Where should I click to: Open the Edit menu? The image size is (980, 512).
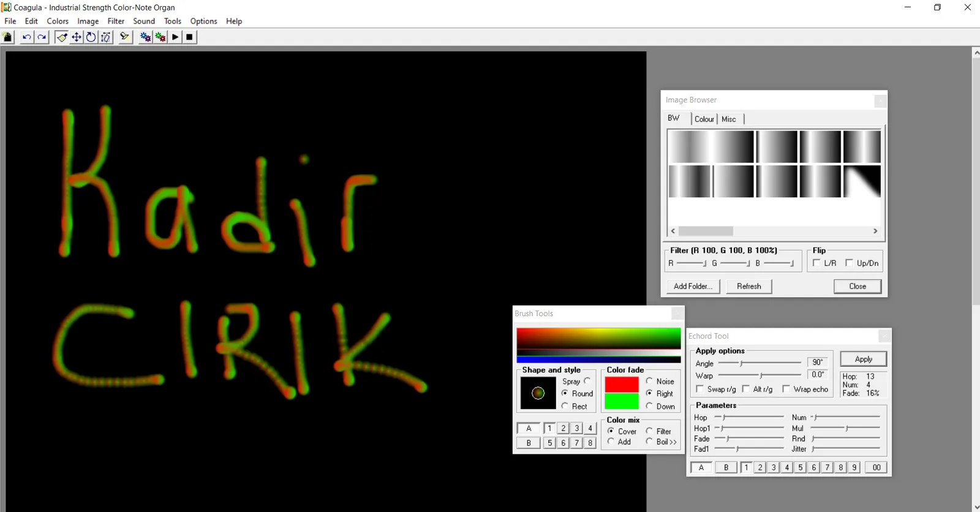[31, 21]
